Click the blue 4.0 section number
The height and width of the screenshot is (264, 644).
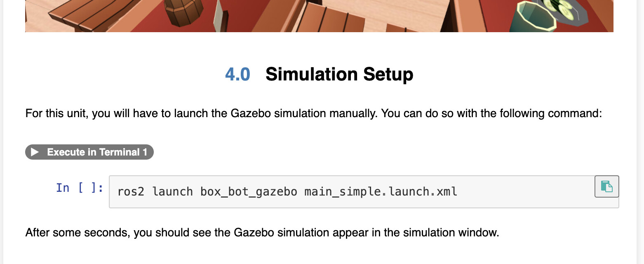[238, 75]
